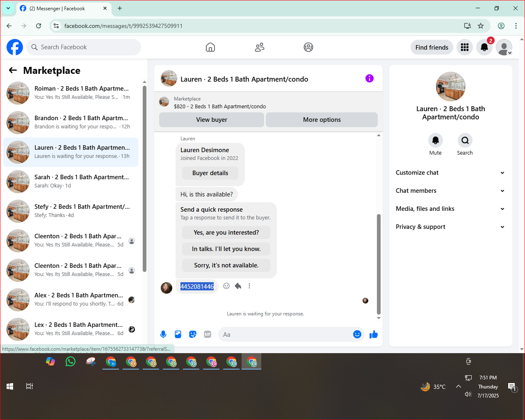The width and height of the screenshot is (525, 420).
Task: React to message 4452081446 with emoji icon
Action: (226, 286)
